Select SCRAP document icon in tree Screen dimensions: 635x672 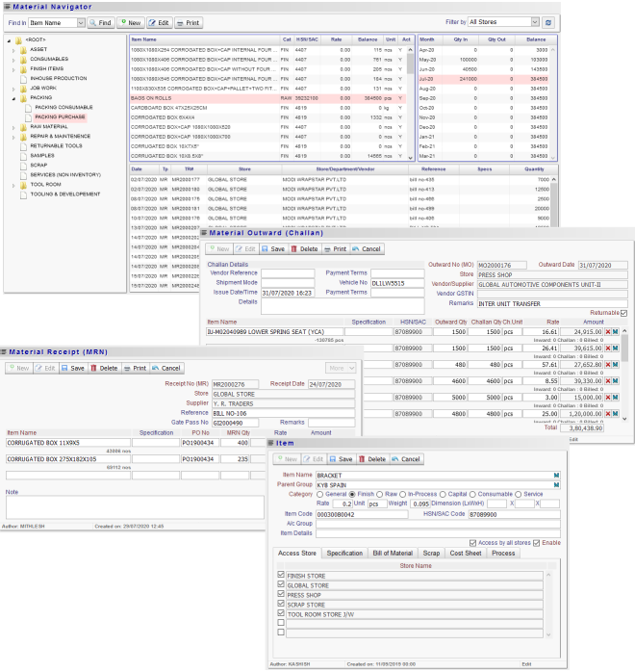click(x=23, y=166)
